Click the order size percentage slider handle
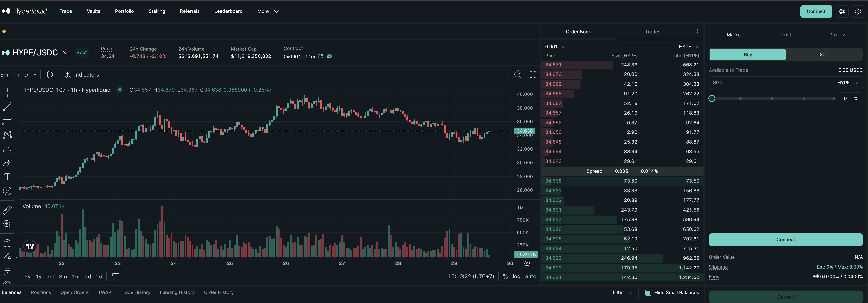 pos(712,99)
